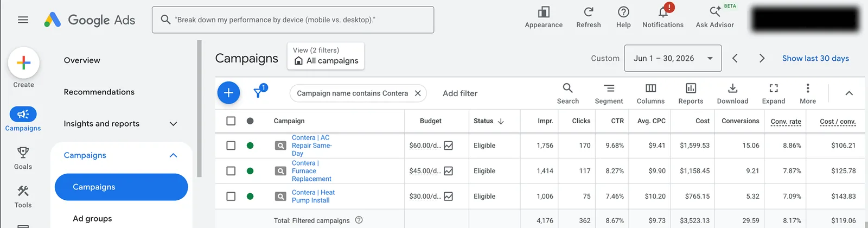This screenshot has height=228, width=868.
Task: Open Contera | Heat Pump Install campaign
Action: point(313,197)
